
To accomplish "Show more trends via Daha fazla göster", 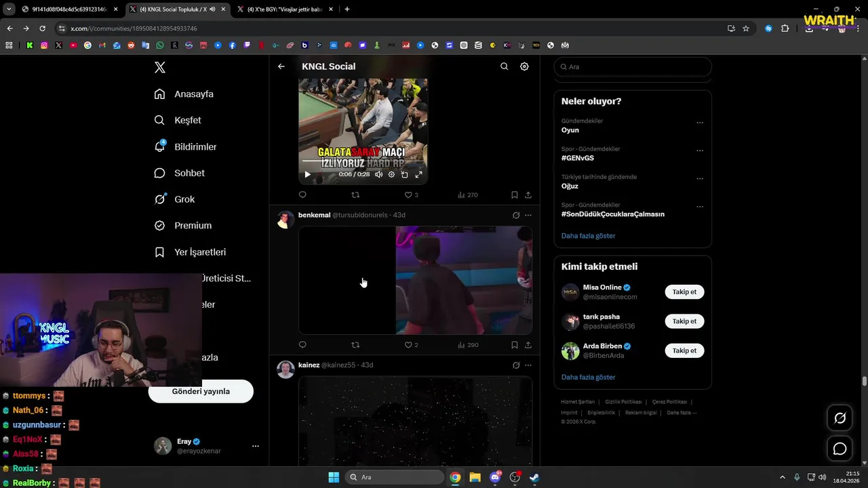I will 588,236.
